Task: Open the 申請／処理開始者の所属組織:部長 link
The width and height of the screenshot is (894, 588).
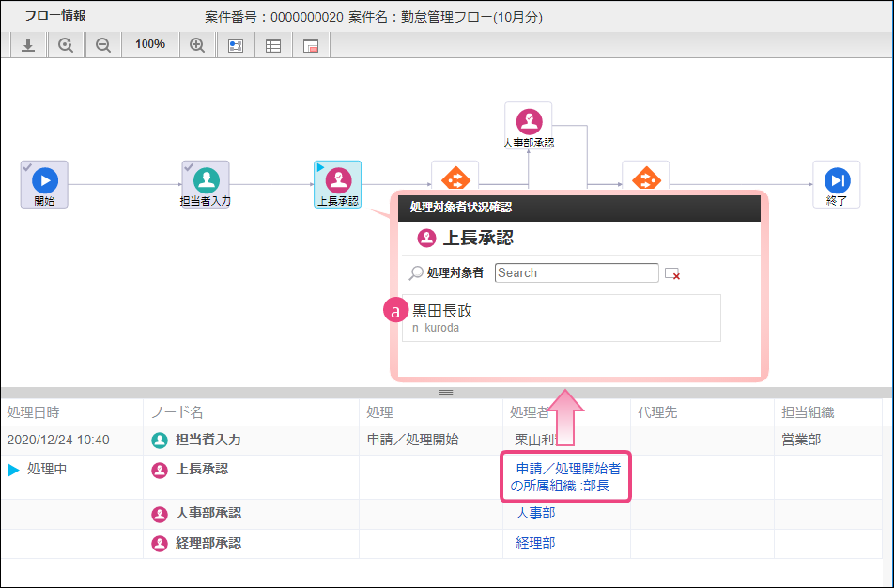Action: click(565, 477)
